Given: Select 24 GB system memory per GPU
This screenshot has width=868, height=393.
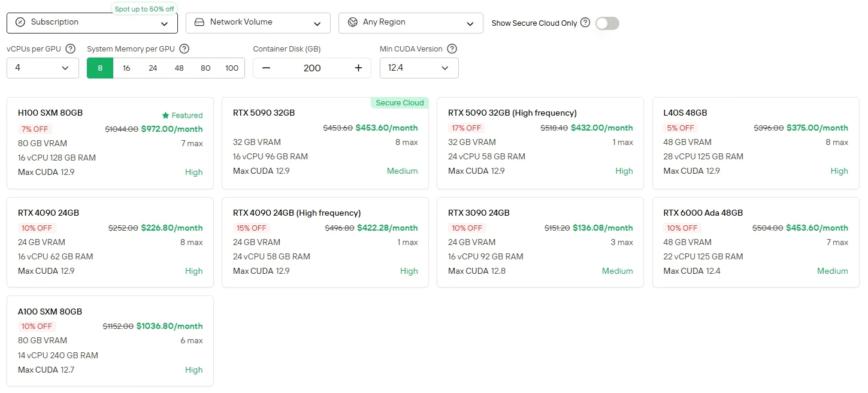Looking at the screenshot, I should 153,68.
